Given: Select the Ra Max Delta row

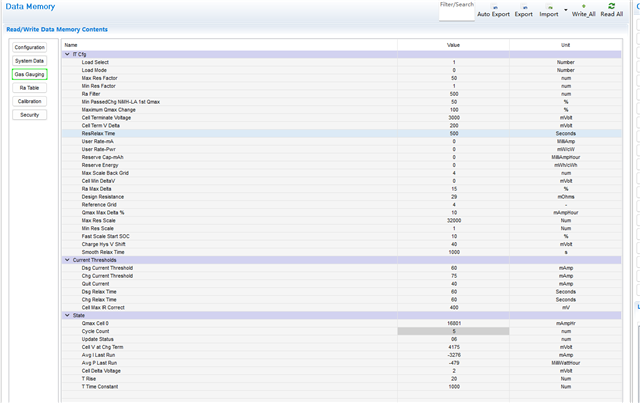Looking at the screenshot, I should tap(342, 189).
